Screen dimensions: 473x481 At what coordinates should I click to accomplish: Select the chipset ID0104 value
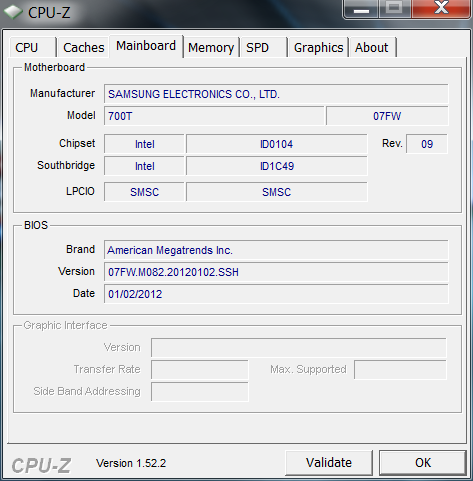(x=277, y=144)
